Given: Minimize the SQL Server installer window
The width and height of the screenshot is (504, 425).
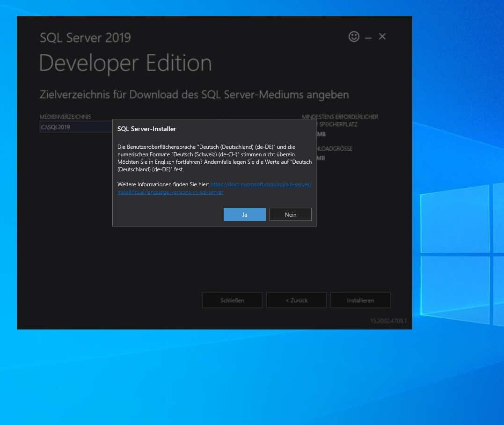Looking at the screenshot, I should click(x=368, y=38).
